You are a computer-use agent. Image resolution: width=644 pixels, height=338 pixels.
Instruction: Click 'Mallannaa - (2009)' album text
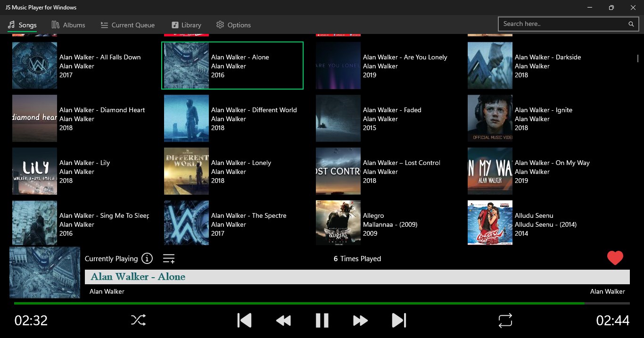[390, 224]
